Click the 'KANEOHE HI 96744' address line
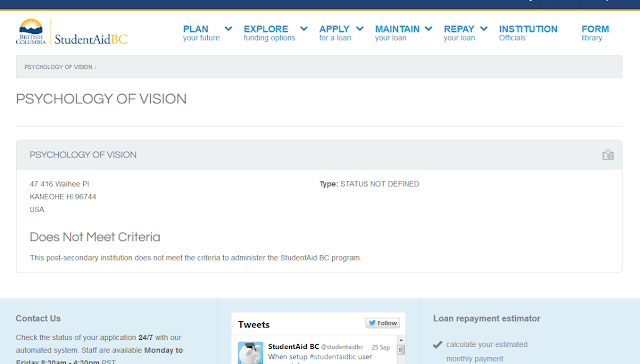The image size is (640, 364). point(63,197)
